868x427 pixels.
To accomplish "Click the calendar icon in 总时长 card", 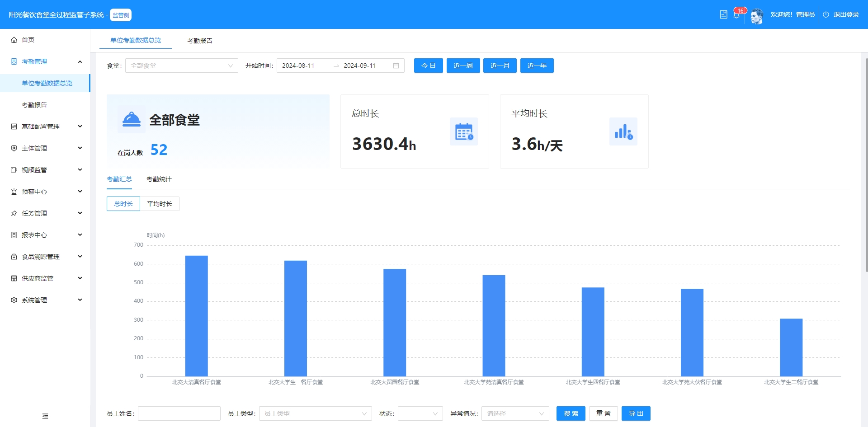I will [x=464, y=131].
